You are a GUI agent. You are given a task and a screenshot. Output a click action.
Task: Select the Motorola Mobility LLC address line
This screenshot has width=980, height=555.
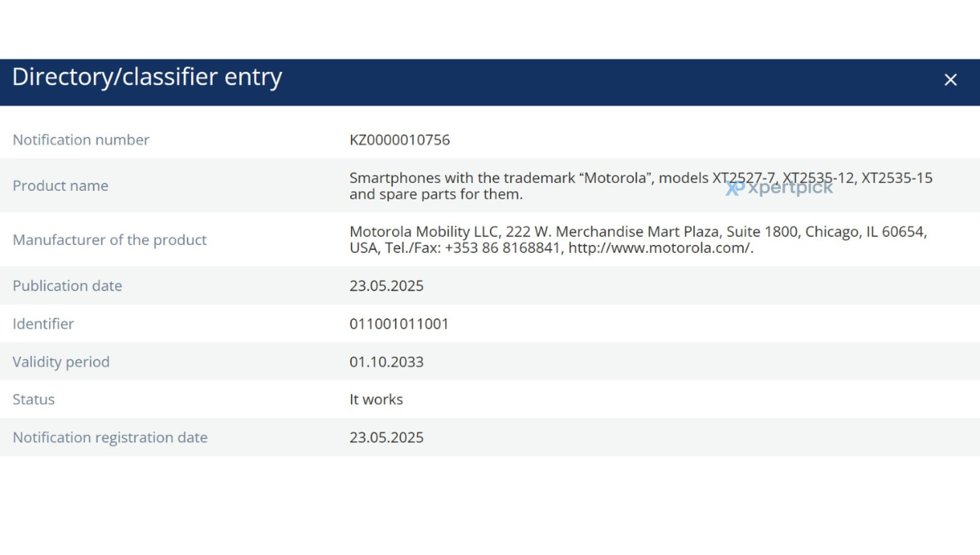pyautogui.click(x=638, y=232)
